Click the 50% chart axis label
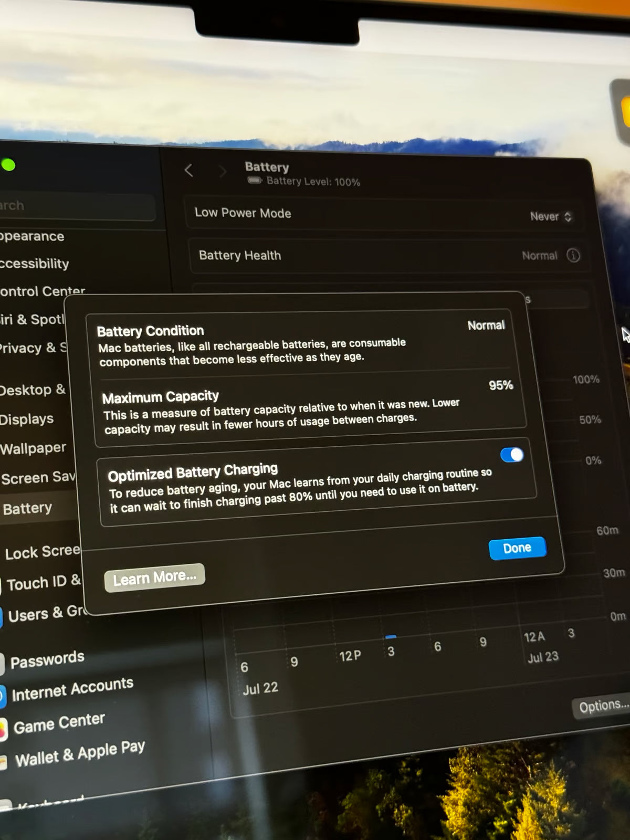The height and width of the screenshot is (840, 630). click(x=590, y=419)
